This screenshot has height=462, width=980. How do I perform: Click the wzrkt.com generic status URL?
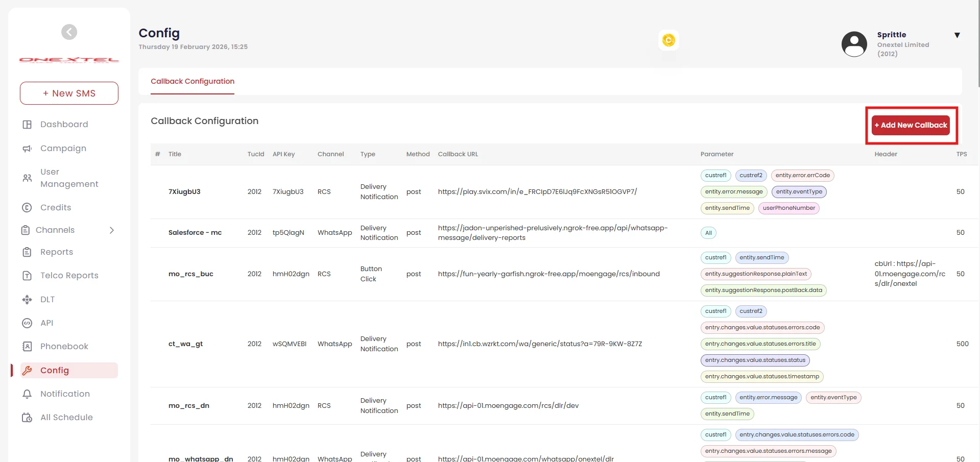tap(540, 344)
